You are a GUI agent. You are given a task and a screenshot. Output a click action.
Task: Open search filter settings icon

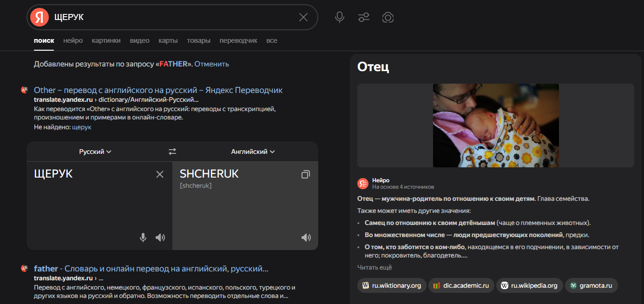(364, 17)
